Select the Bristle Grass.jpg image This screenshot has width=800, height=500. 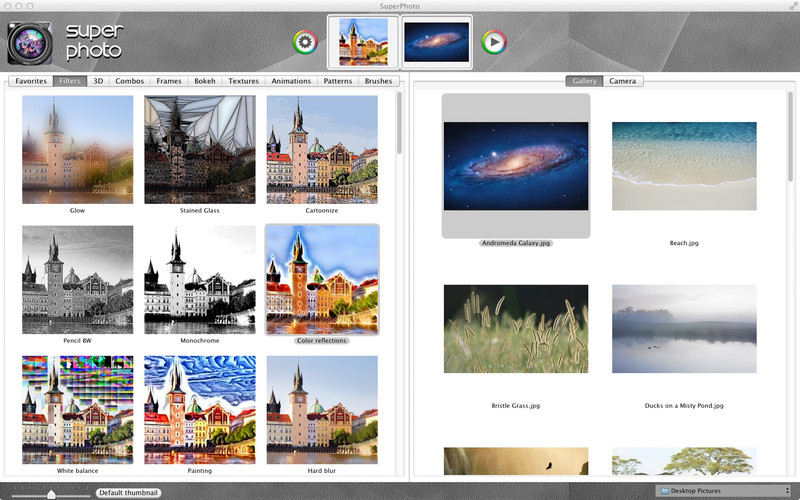pyautogui.click(x=516, y=329)
